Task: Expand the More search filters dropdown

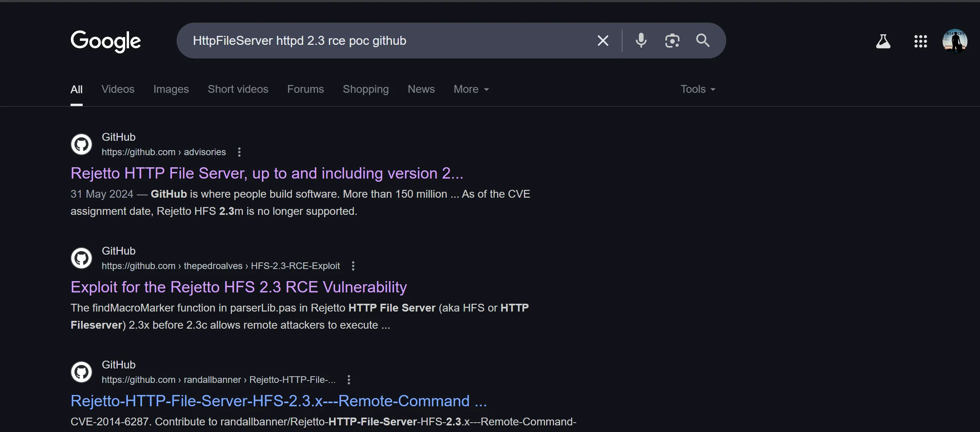Action: pos(471,89)
